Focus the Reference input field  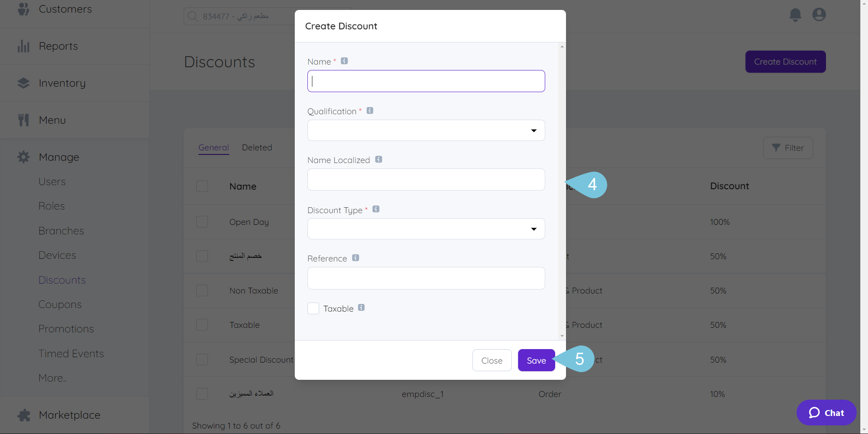click(426, 278)
